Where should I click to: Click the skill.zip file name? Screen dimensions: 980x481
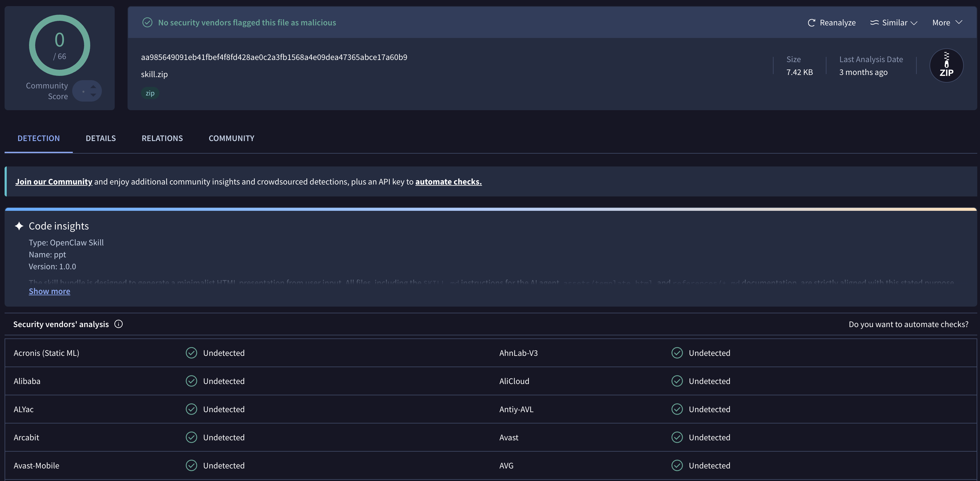tap(154, 74)
